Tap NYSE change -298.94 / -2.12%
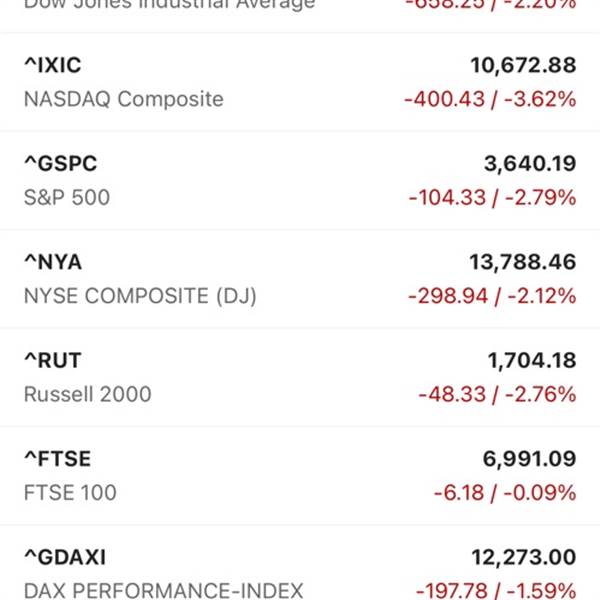This screenshot has height=600, width=600. coord(492,296)
